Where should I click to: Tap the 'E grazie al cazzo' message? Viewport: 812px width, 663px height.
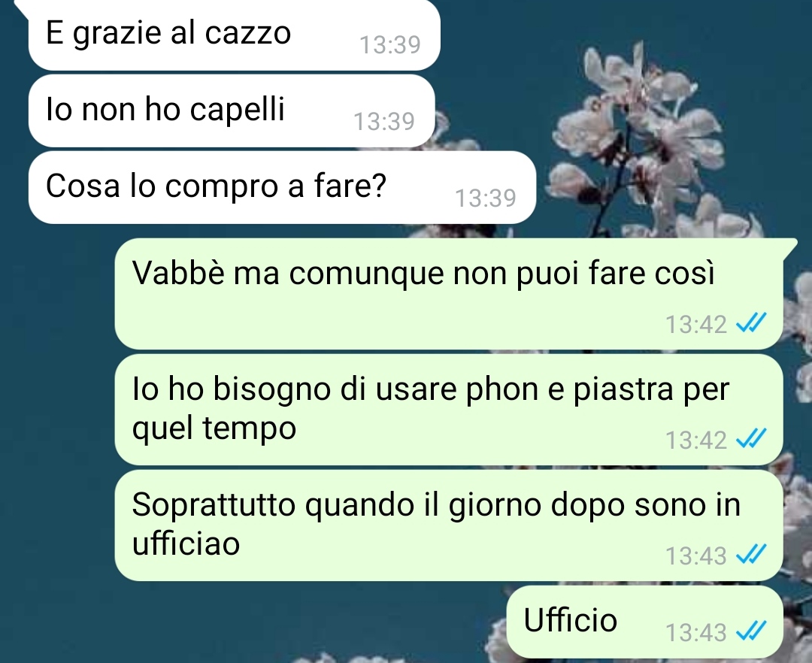click(234, 35)
